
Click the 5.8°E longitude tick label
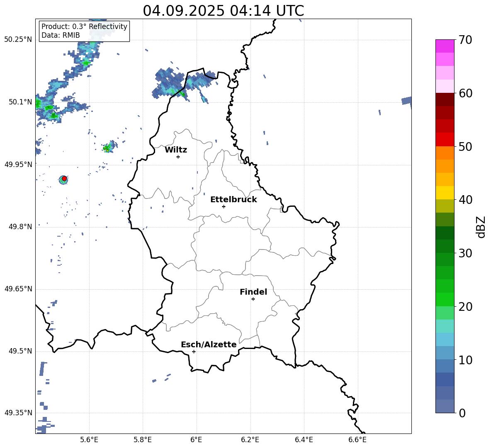pos(143,440)
